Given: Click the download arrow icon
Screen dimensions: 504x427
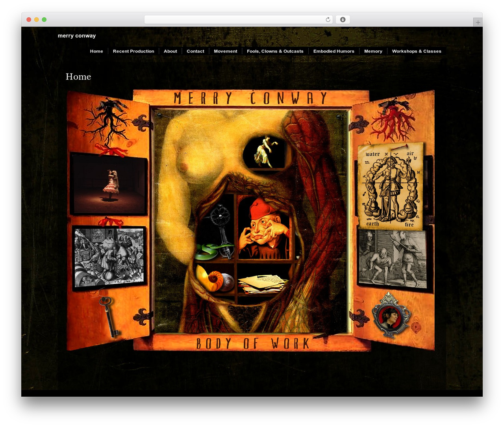Looking at the screenshot, I should (x=343, y=20).
